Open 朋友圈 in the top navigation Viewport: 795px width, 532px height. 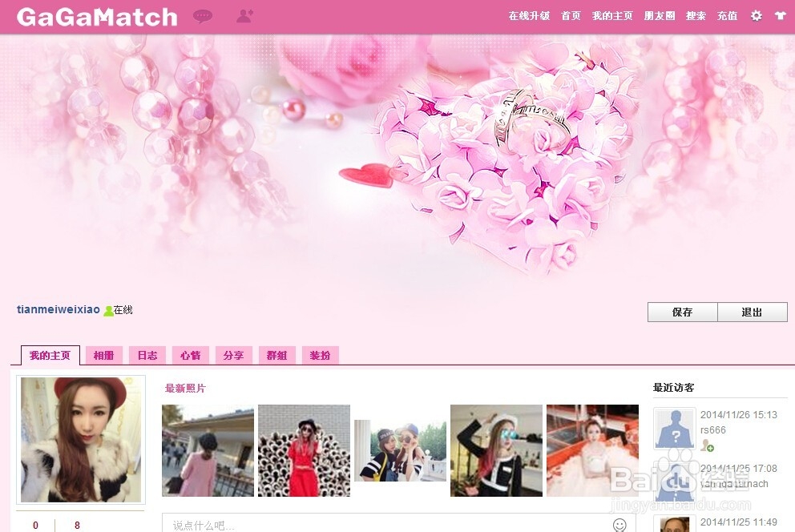pos(659,16)
